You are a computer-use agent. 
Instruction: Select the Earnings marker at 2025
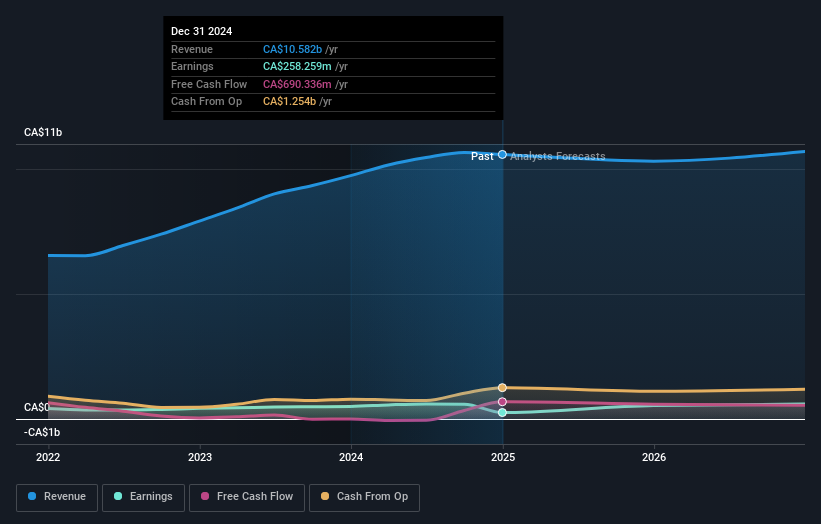[x=502, y=412]
